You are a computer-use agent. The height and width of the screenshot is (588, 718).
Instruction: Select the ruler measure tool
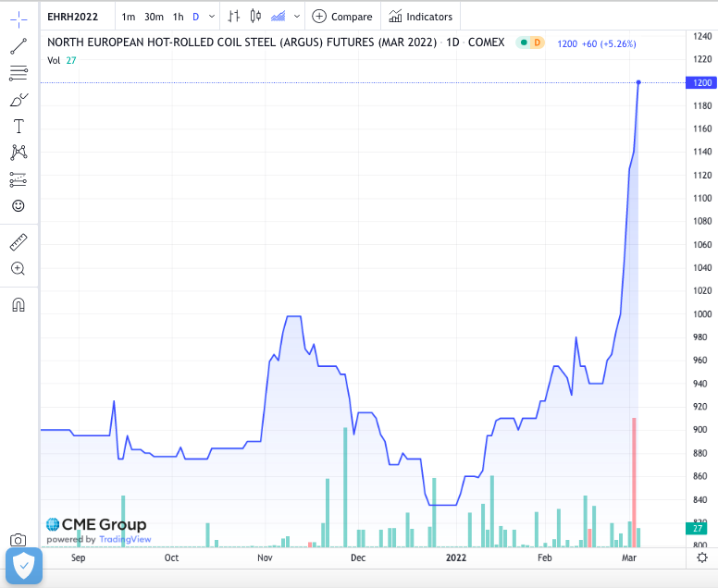[18, 242]
